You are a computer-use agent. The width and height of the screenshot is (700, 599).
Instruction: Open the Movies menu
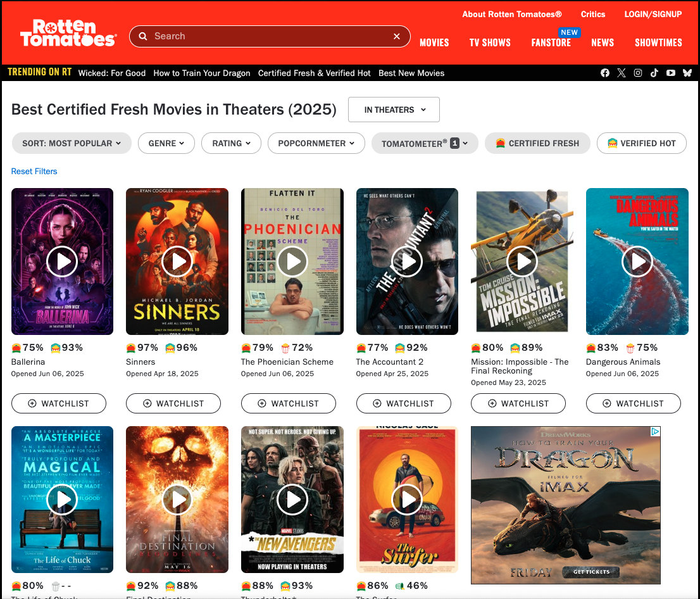434,43
